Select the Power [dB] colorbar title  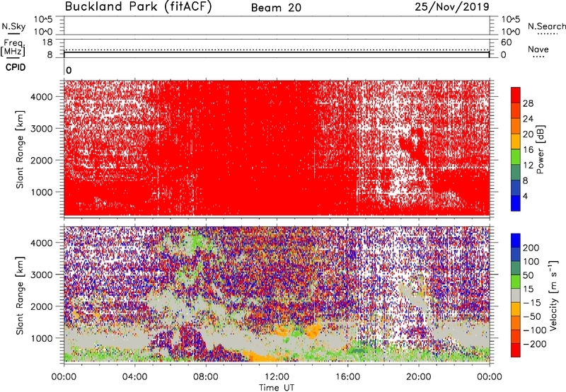[541, 149]
